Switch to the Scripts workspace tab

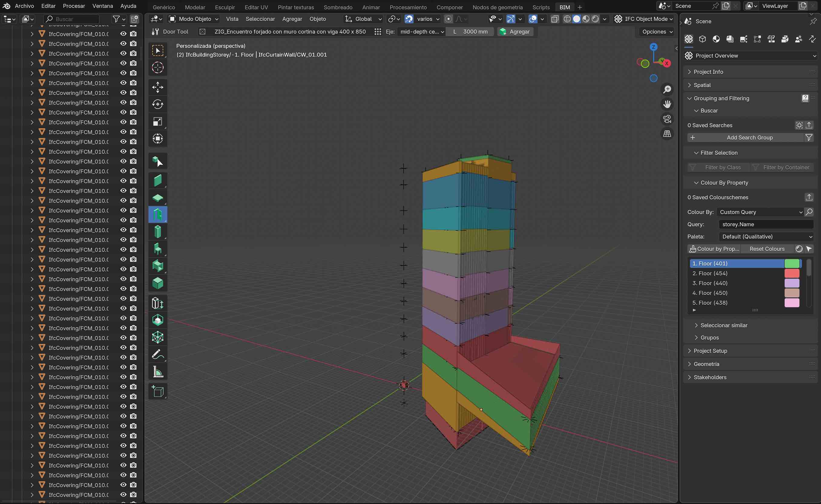click(x=541, y=7)
